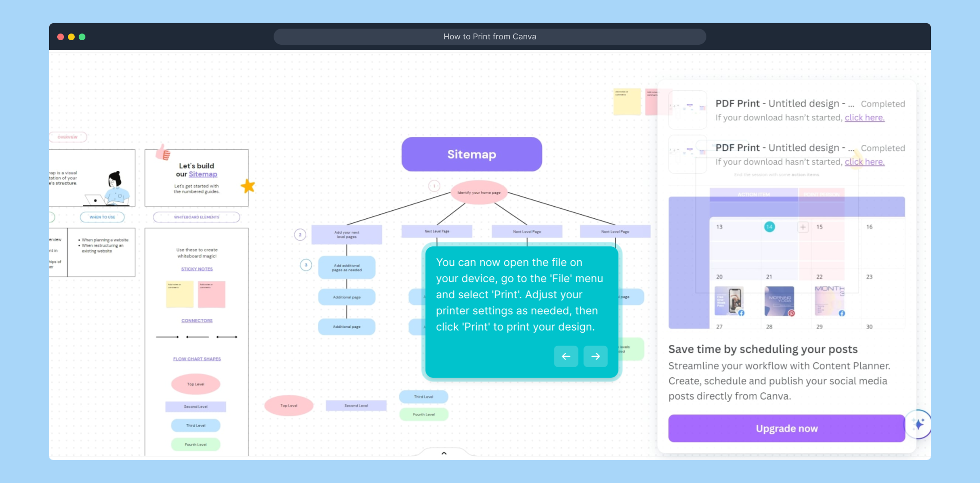Click the 'Identify your home page' oval
The height and width of the screenshot is (483, 980).
[479, 192]
